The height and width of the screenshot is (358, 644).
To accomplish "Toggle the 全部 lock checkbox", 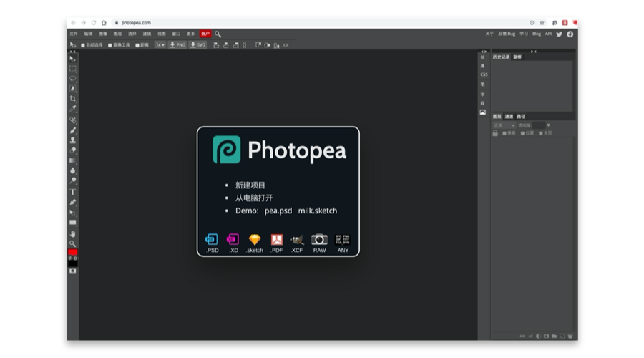I will [x=540, y=133].
